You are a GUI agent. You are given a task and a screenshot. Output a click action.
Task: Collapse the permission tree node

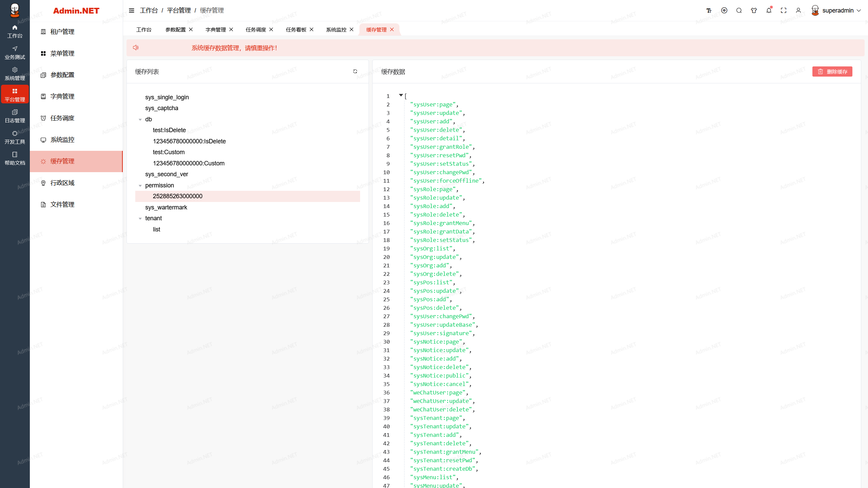(x=140, y=186)
